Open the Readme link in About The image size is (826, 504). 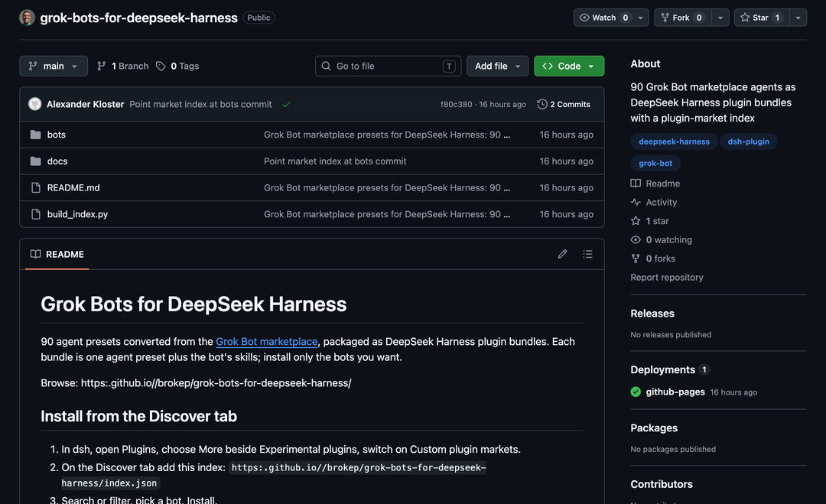(x=655, y=184)
